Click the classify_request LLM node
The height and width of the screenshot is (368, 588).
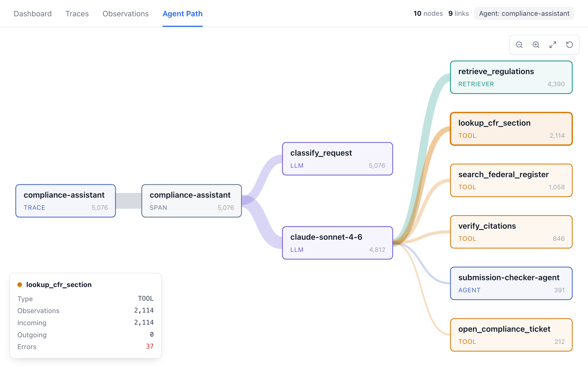pyautogui.click(x=338, y=159)
